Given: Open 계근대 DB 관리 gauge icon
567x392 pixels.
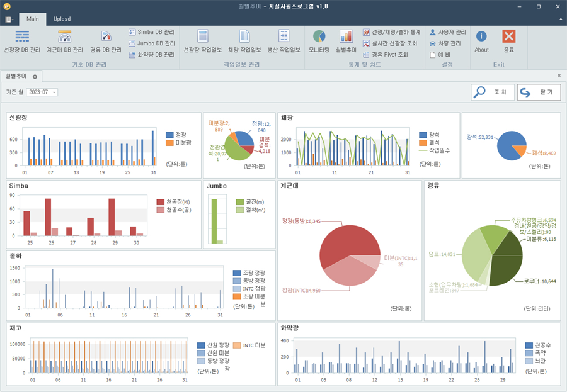Looking at the screenshot, I should (65, 36).
